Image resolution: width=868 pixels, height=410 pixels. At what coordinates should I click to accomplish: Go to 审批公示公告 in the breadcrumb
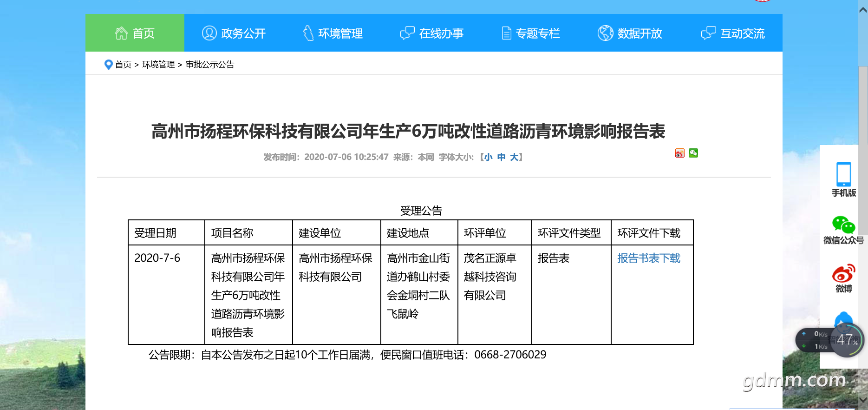click(x=210, y=65)
